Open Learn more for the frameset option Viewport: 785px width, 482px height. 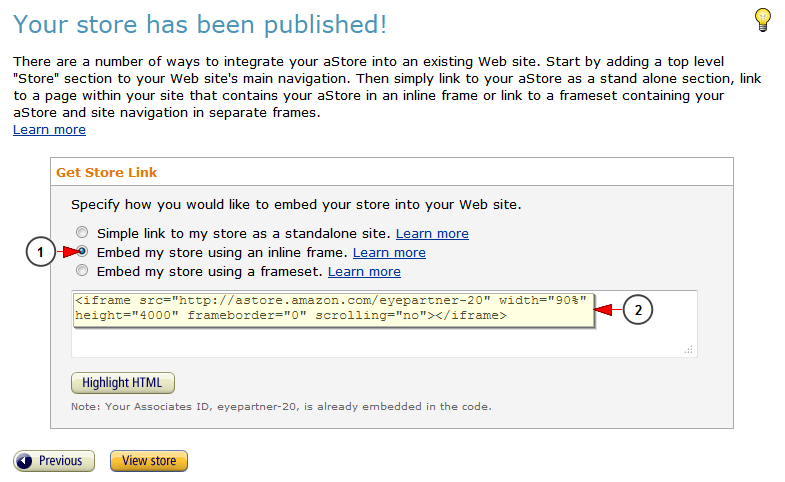(364, 272)
